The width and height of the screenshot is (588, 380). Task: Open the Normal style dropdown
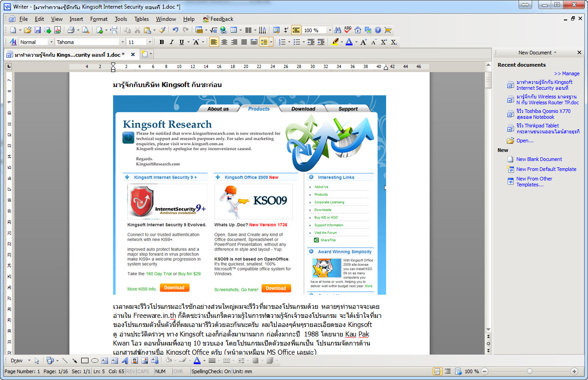[x=51, y=42]
